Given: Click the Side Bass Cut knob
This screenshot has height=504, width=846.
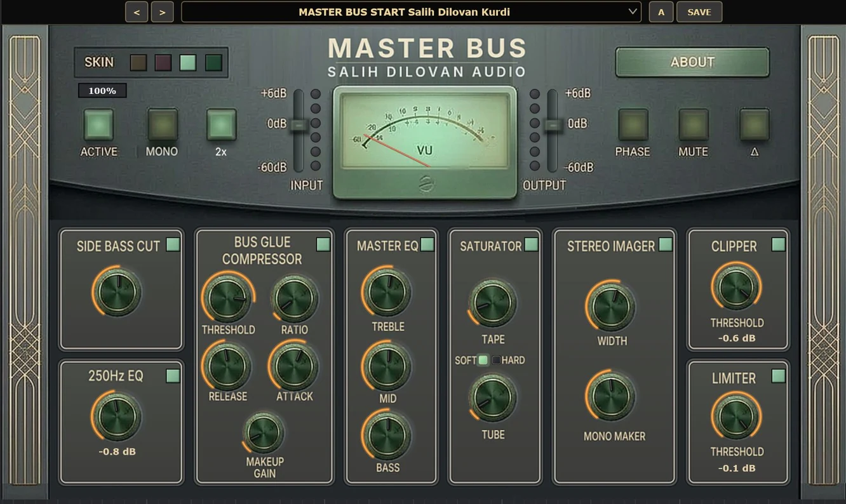Looking at the screenshot, I should (117, 293).
